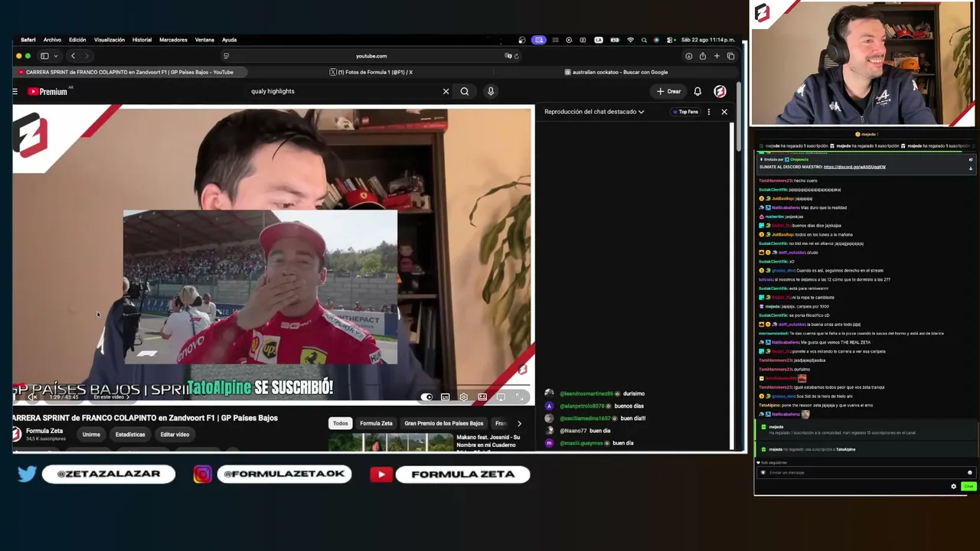
Task: Open YouTube notifications bell
Action: [697, 92]
